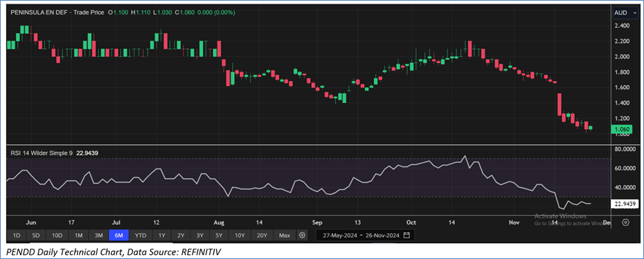Click the 1.400 price axis label
This screenshot has height=259, width=644.
[x=622, y=103]
